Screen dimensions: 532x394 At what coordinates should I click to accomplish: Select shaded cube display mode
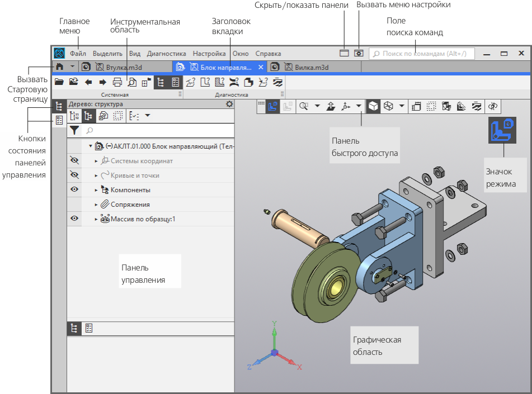coord(373,106)
